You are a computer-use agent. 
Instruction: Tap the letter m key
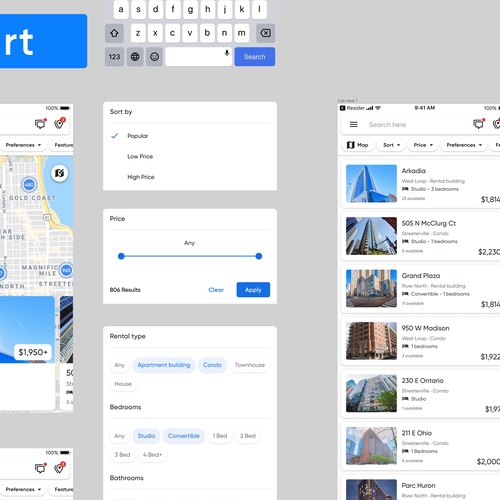coord(242,33)
